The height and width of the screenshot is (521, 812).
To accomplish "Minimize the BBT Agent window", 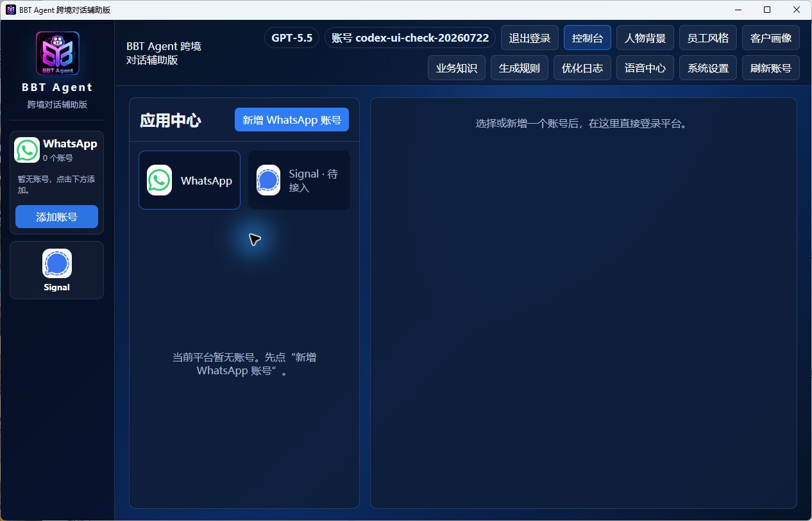I will point(738,10).
